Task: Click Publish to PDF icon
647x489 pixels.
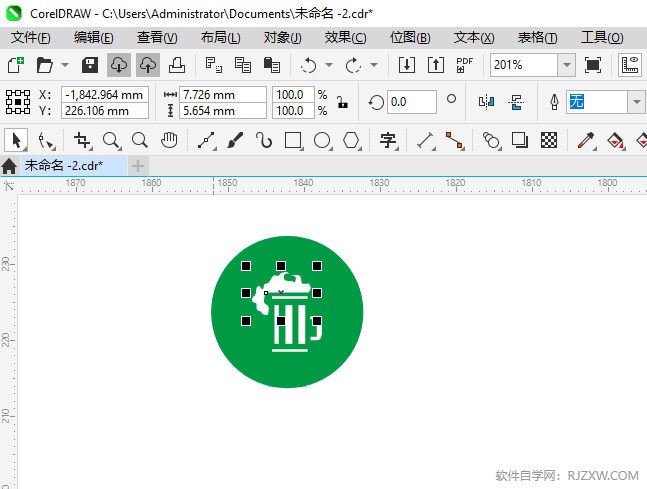Action: coord(465,65)
